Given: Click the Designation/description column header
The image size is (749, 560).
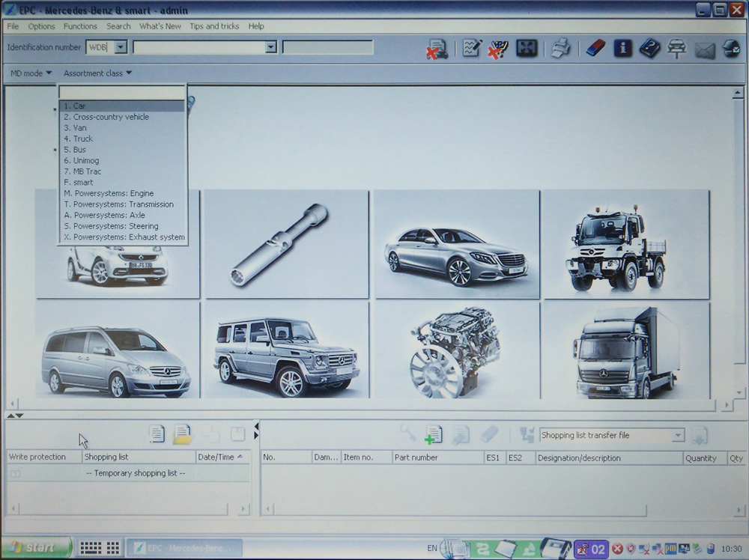Looking at the screenshot, I should coord(609,458).
